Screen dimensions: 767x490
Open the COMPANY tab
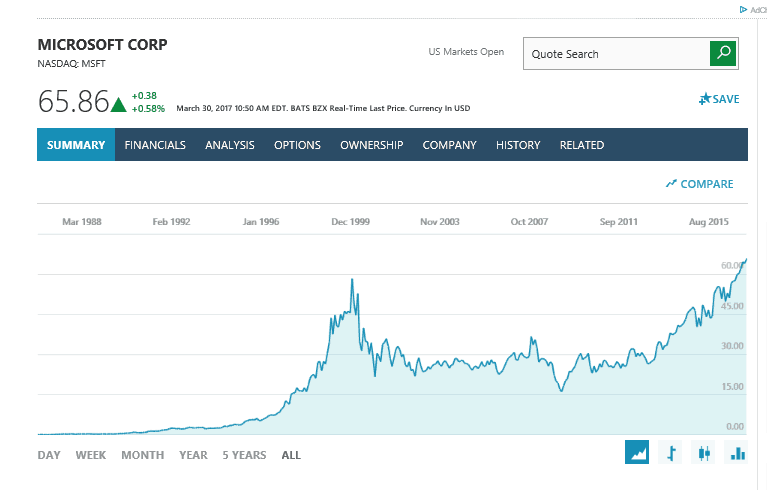(450, 145)
